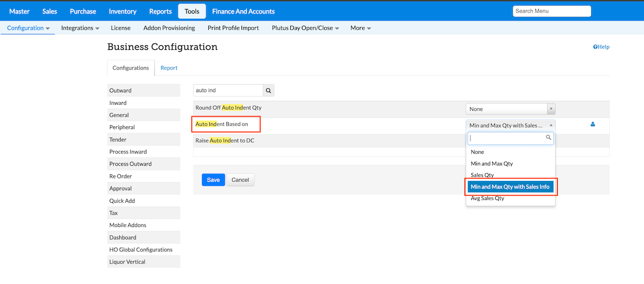Click the Save button
The image size is (644, 284).
point(213,180)
